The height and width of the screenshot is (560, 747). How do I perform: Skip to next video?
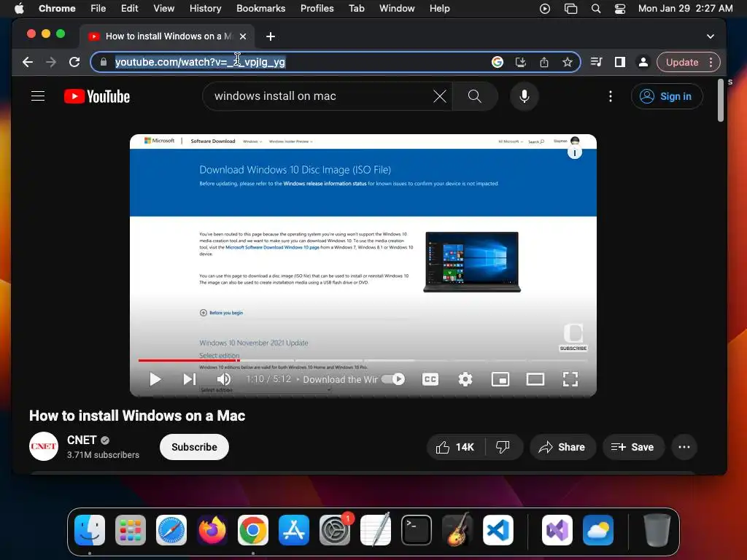click(x=190, y=379)
